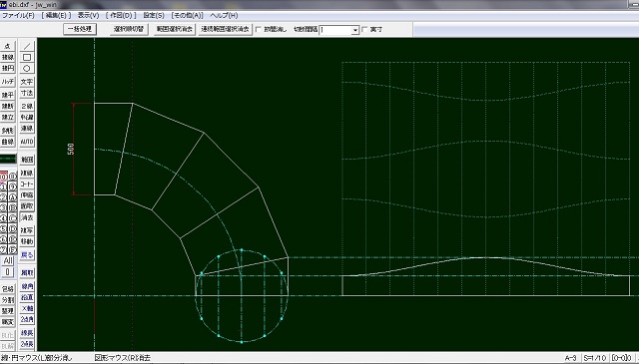Viewport: 639px width, 364px height.
Task: Click the 範囲選択消去 button
Action: [175, 29]
